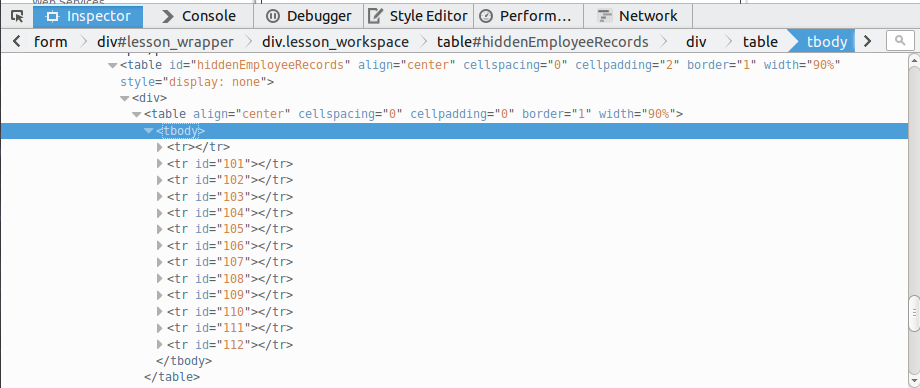Expand the tr row with id 101
The image size is (920, 388).
click(x=160, y=164)
